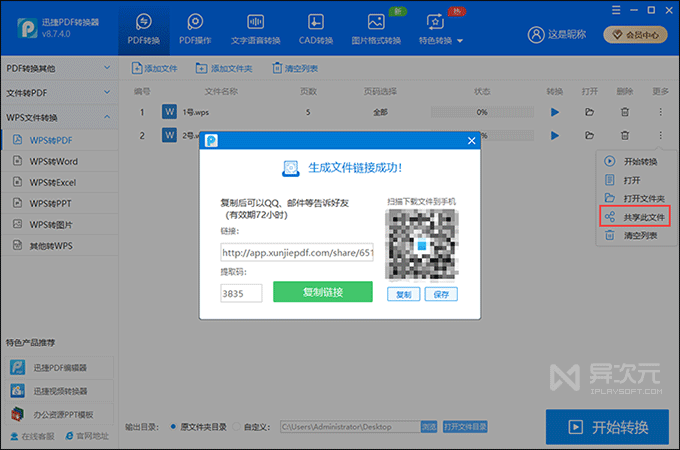The width and height of the screenshot is (680, 450).
Task: Open the PDF转换 tab
Action: tap(144, 29)
